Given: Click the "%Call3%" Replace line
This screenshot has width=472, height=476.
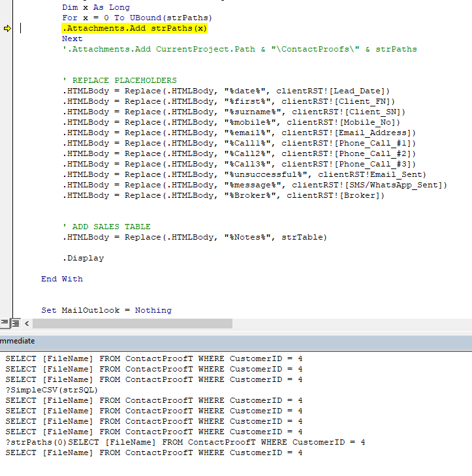Looking at the screenshot, I should 239,165.
